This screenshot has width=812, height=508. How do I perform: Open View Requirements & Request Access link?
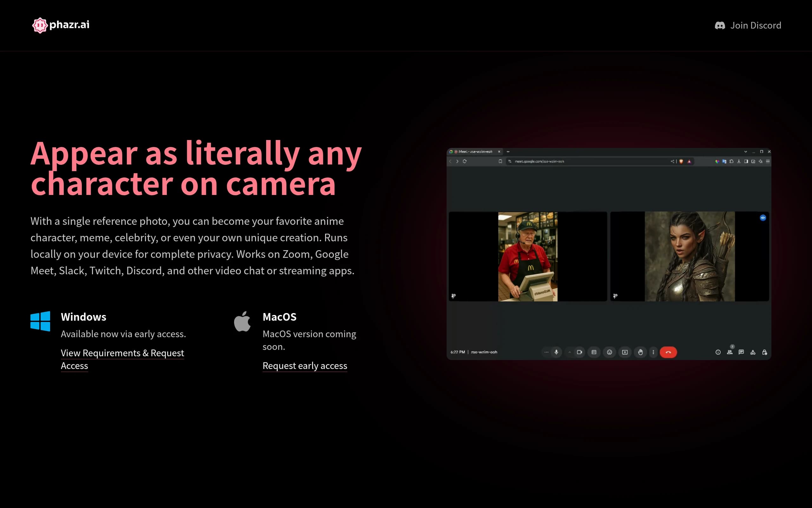click(122, 359)
